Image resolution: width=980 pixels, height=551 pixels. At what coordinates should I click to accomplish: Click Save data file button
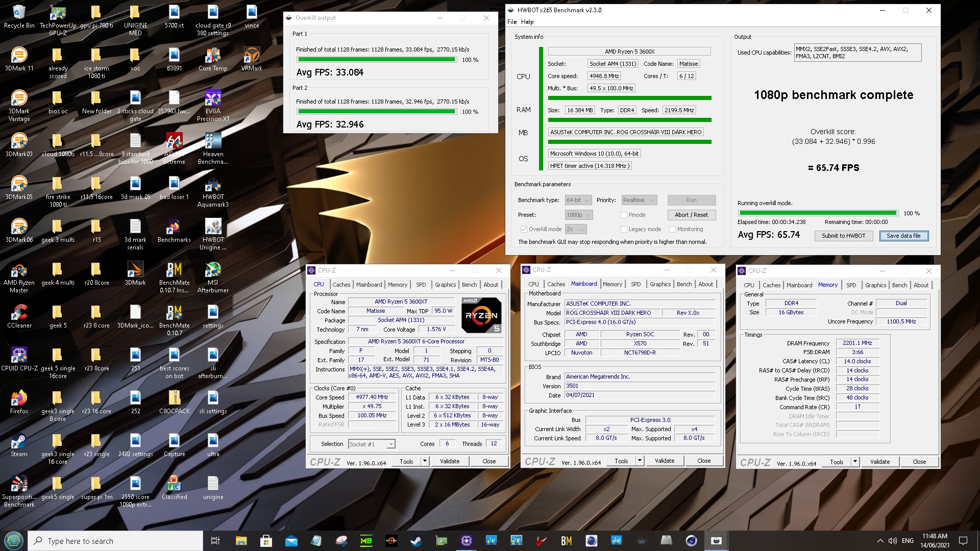(x=903, y=236)
